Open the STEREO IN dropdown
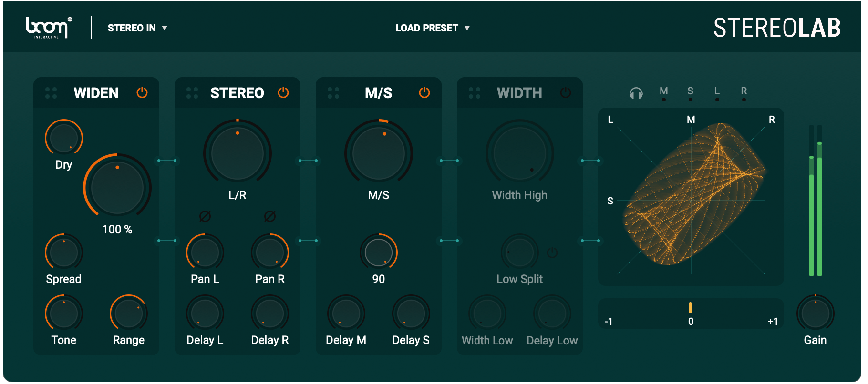The width and height of the screenshot is (868, 384). click(137, 28)
